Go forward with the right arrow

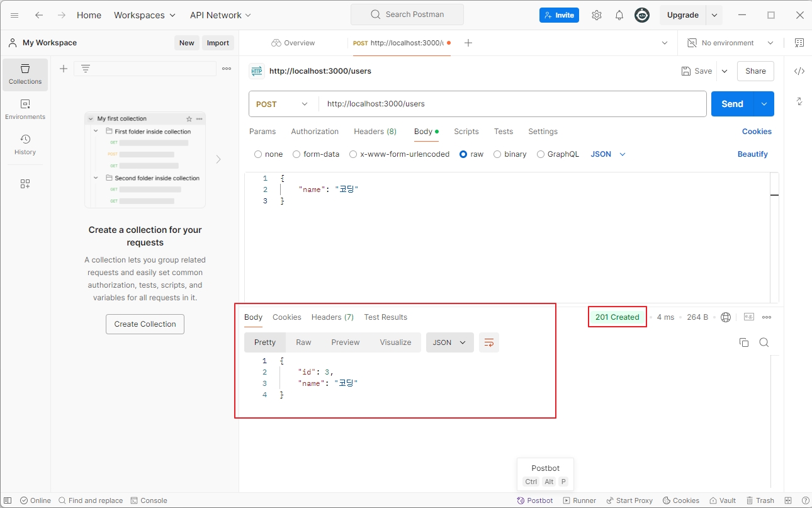coord(62,15)
